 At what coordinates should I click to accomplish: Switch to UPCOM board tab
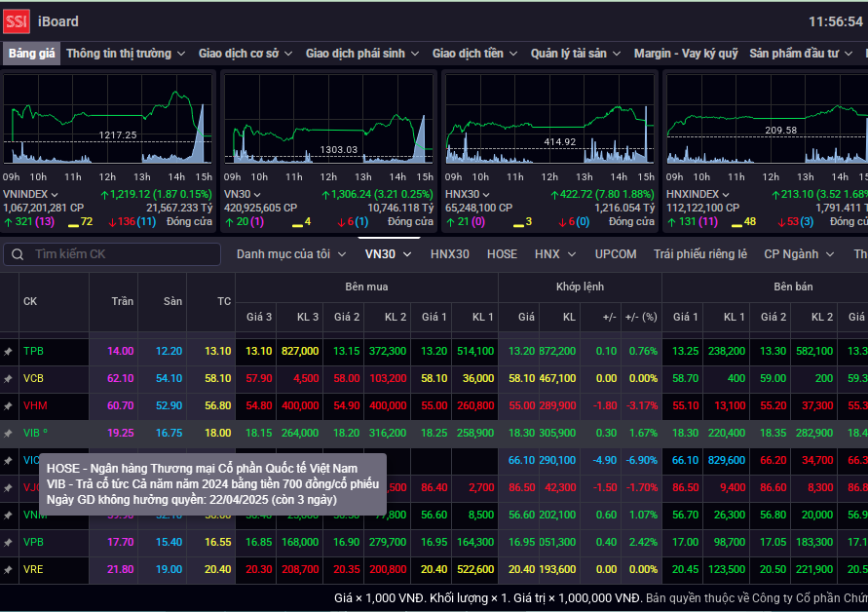616,254
